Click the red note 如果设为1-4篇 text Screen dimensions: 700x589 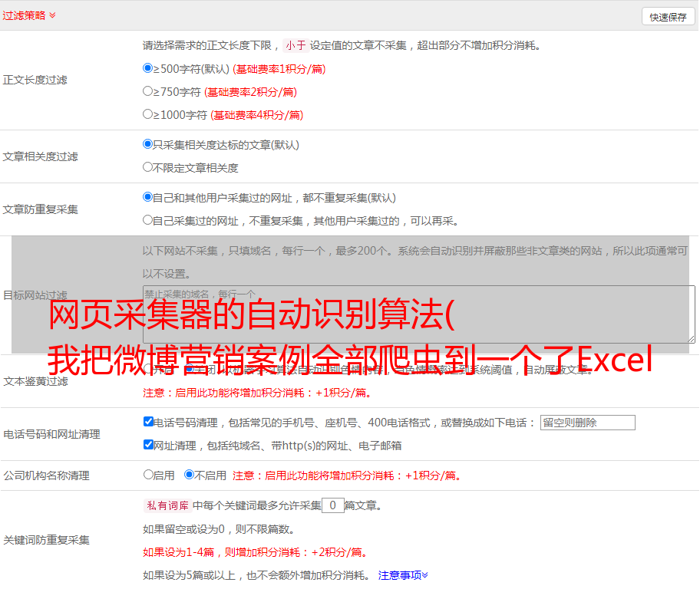point(256,552)
